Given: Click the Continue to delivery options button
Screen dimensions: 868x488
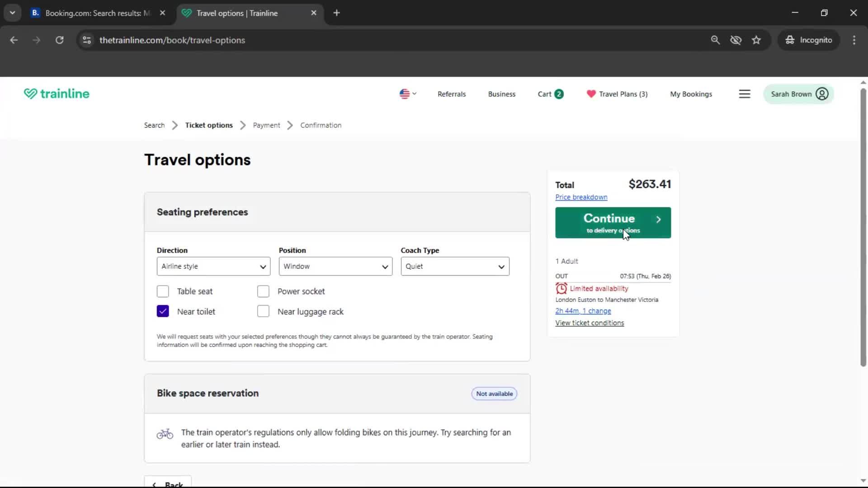Looking at the screenshot, I should click(613, 222).
